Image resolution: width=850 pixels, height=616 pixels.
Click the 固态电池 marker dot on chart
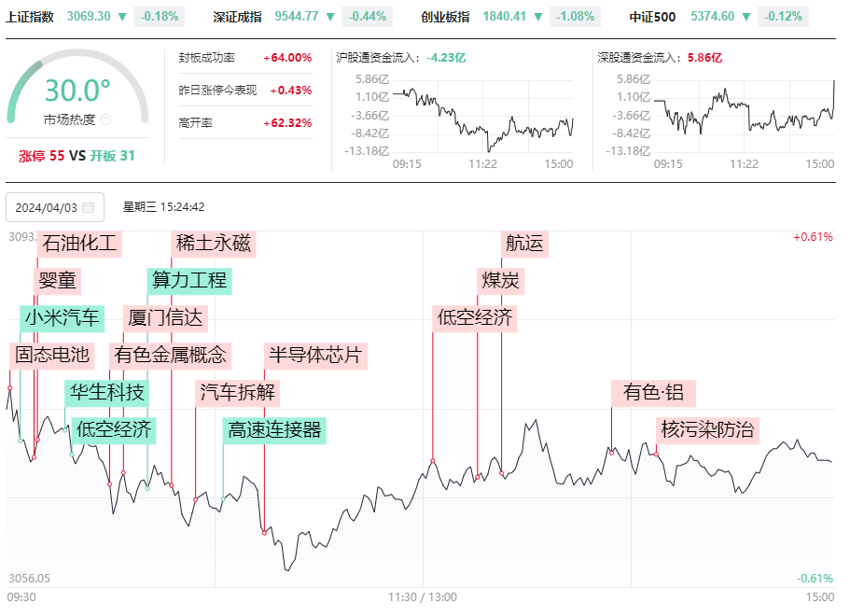[9, 387]
